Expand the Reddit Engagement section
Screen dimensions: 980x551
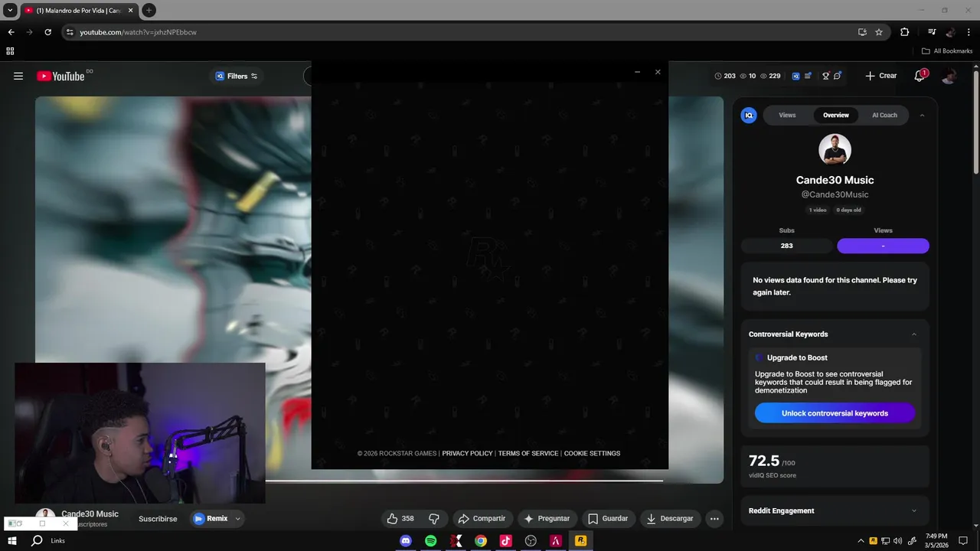(914, 511)
